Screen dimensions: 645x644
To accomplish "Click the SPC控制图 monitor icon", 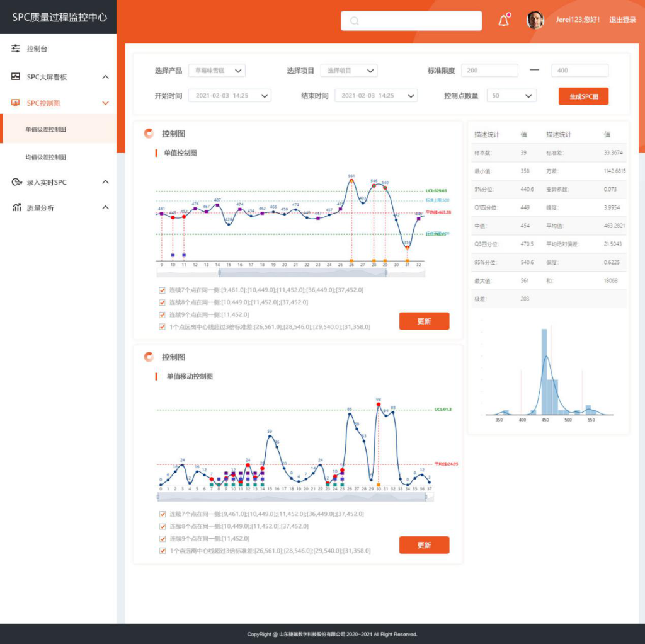I will [16, 103].
